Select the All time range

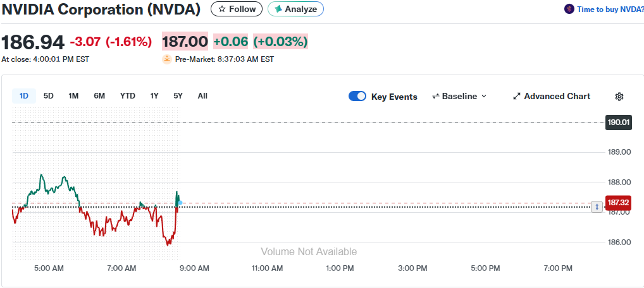click(202, 96)
